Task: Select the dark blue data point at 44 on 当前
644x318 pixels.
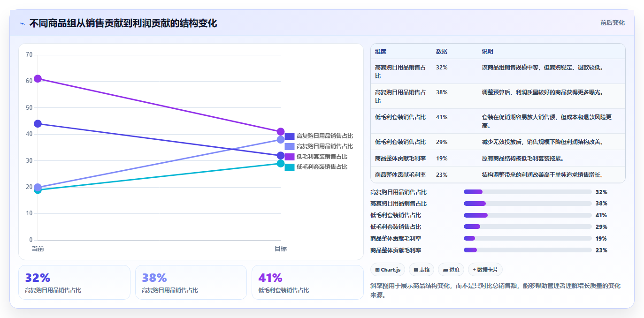Action: 38,123
